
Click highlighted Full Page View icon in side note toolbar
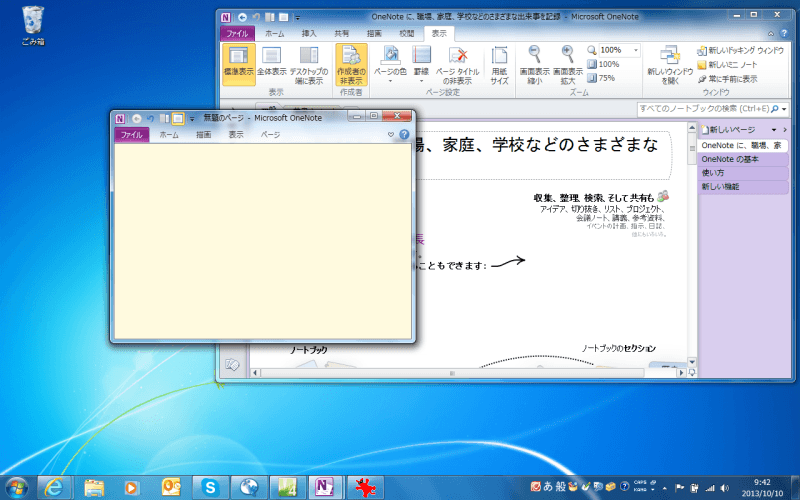click(178, 118)
